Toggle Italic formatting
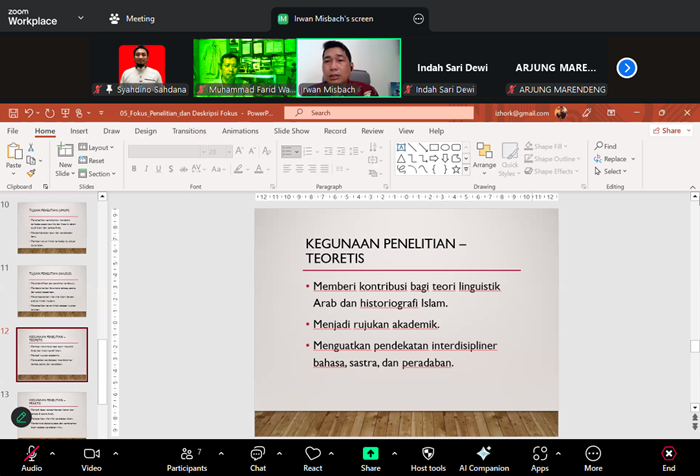This screenshot has height=476, width=700. coord(146,169)
